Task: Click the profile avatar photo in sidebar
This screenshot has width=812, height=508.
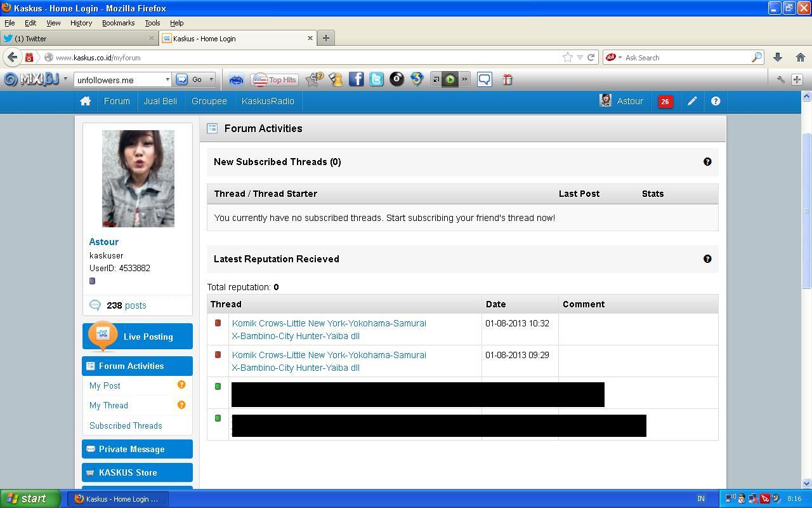Action: click(138, 178)
